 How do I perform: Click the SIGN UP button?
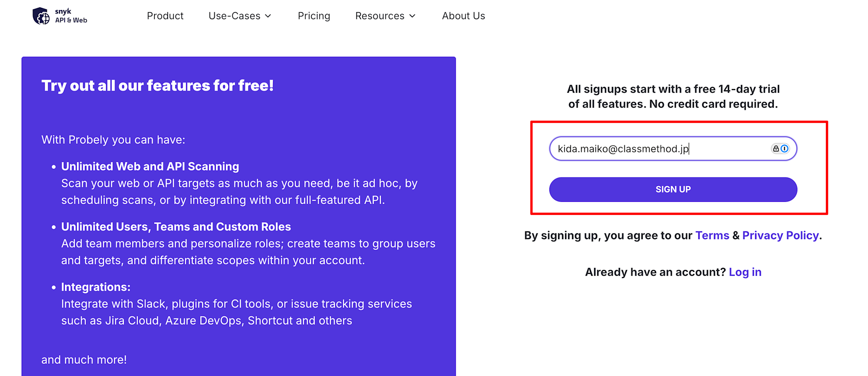(673, 189)
